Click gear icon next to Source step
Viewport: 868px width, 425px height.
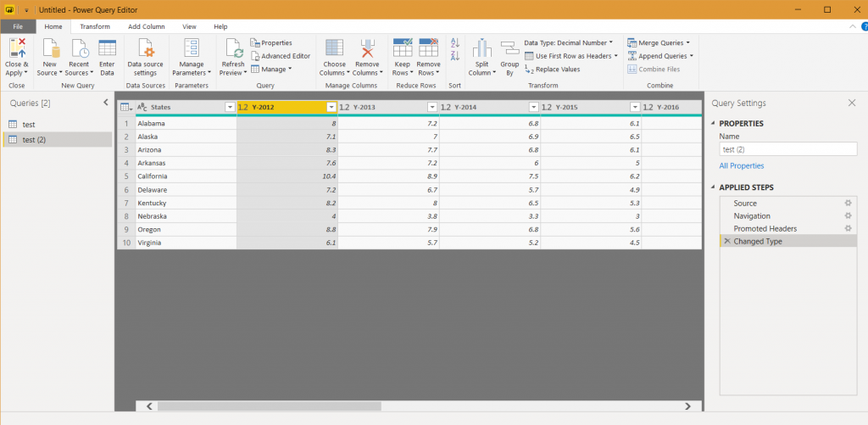pyautogui.click(x=848, y=204)
